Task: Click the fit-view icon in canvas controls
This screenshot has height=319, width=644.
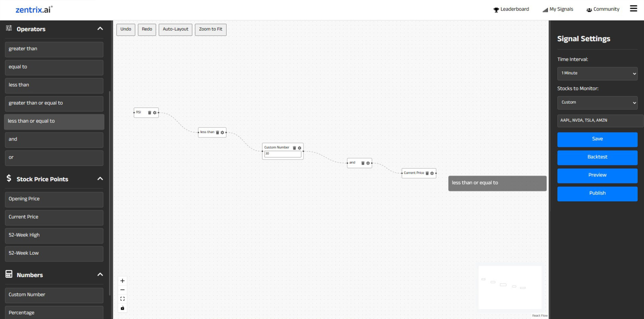Action: 122,299
